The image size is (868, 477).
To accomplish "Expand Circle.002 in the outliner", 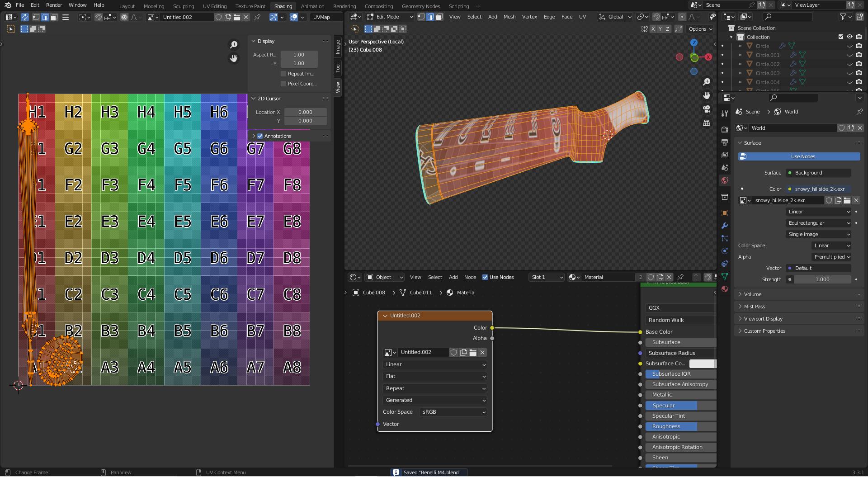I will 741,64.
